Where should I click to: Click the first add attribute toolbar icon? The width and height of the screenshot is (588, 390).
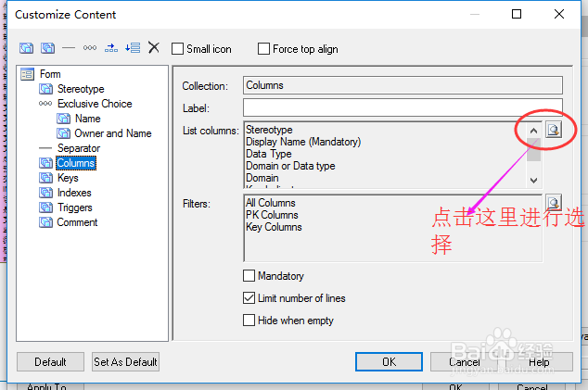coord(26,48)
